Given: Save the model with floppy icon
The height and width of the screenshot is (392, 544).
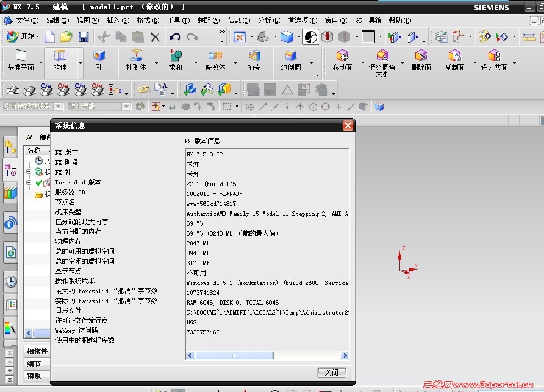Looking at the screenshot, I should [84, 37].
